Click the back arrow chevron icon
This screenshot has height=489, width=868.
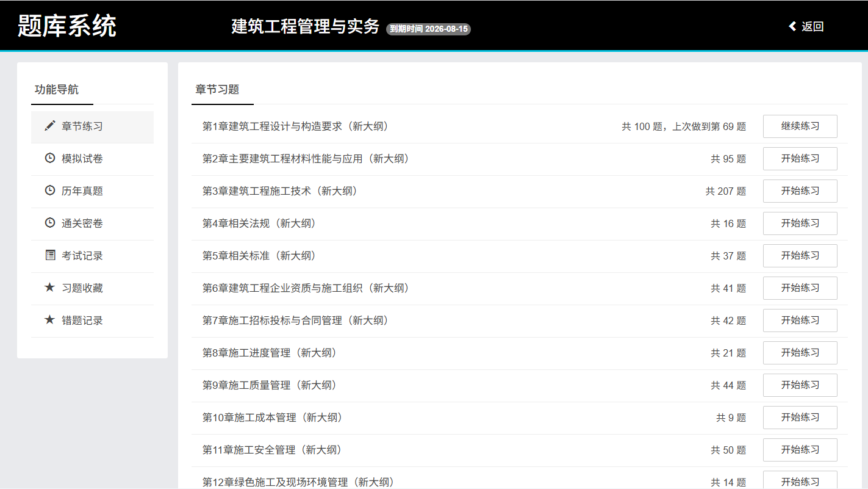click(792, 26)
